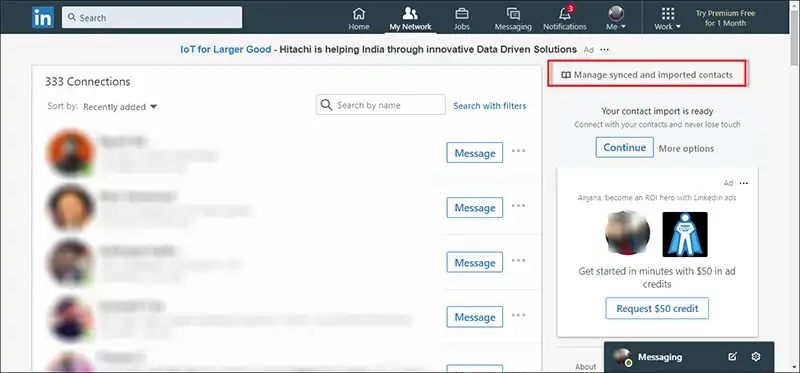Viewport: 800px width, 373px height.
Task: Click the 333 Connections heading
Action: [88, 82]
